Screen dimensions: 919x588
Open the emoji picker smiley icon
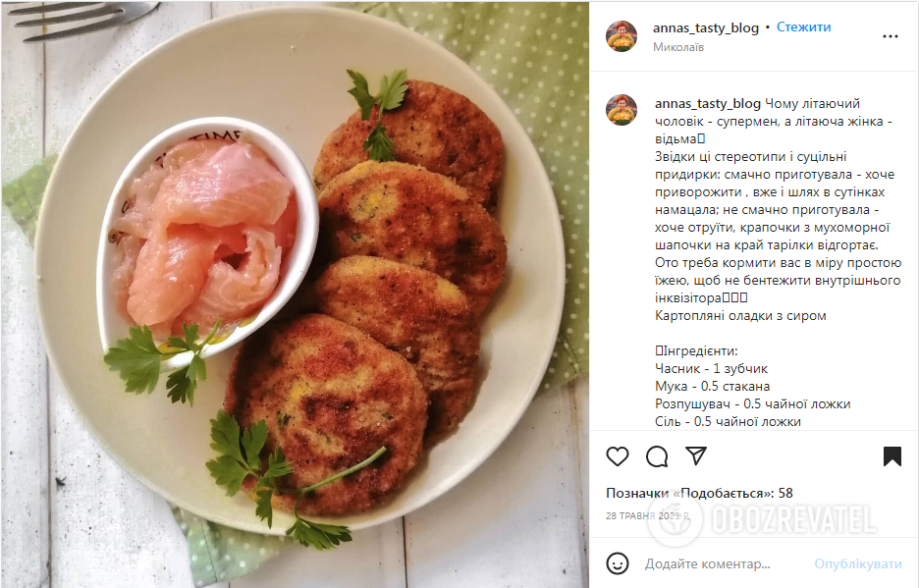tap(618, 563)
